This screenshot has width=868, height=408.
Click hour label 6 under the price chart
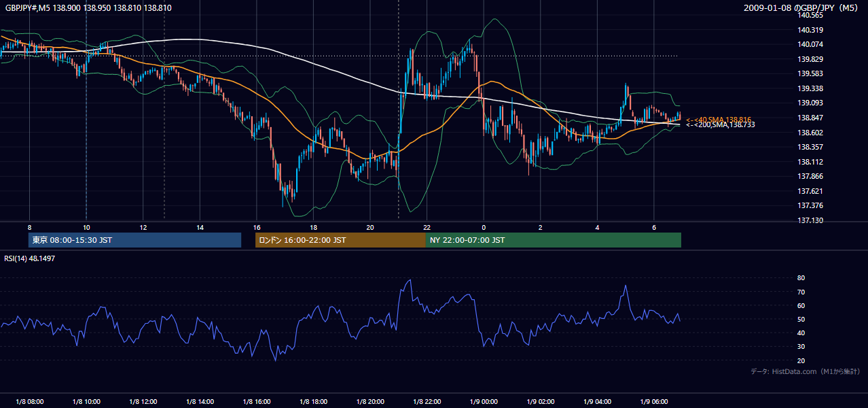pyautogui.click(x=653, y=227)
